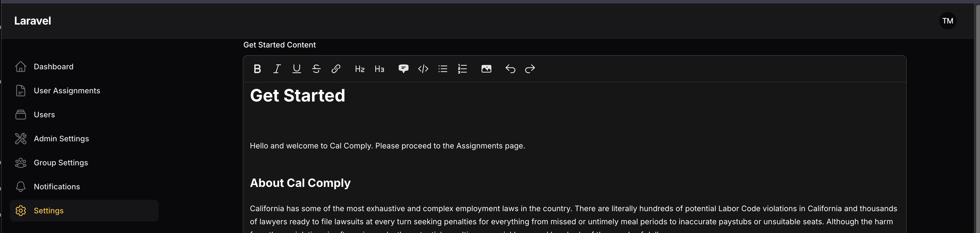Click the Notifications bell icon
The height and width of the screenshot is (233, 980).
[20, 187]
